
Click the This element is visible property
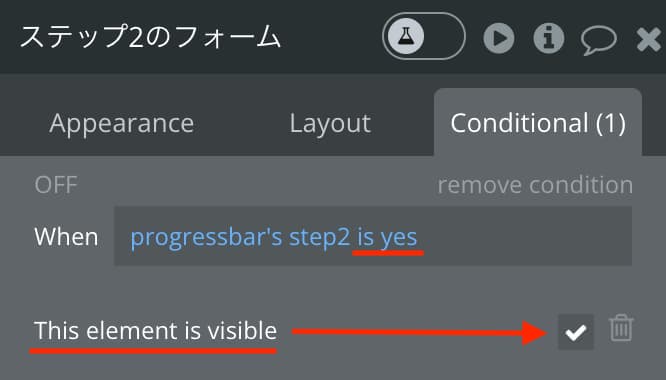tap(155, 331)
